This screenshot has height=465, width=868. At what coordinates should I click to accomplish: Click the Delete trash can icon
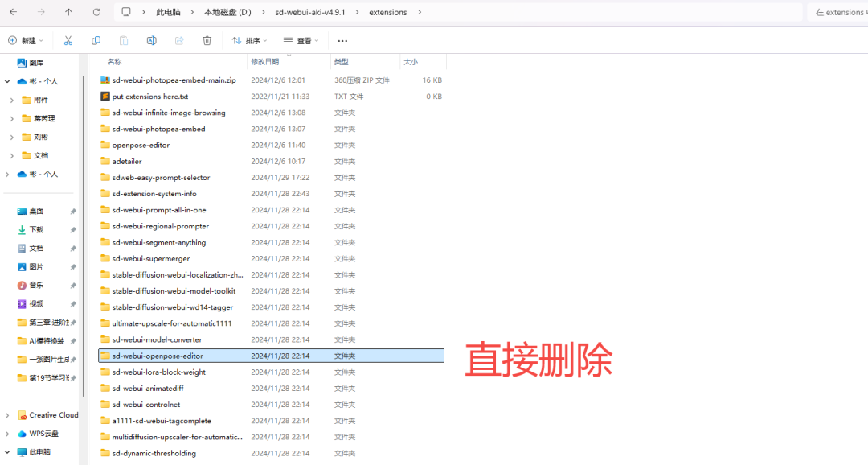tap(207, 40)
